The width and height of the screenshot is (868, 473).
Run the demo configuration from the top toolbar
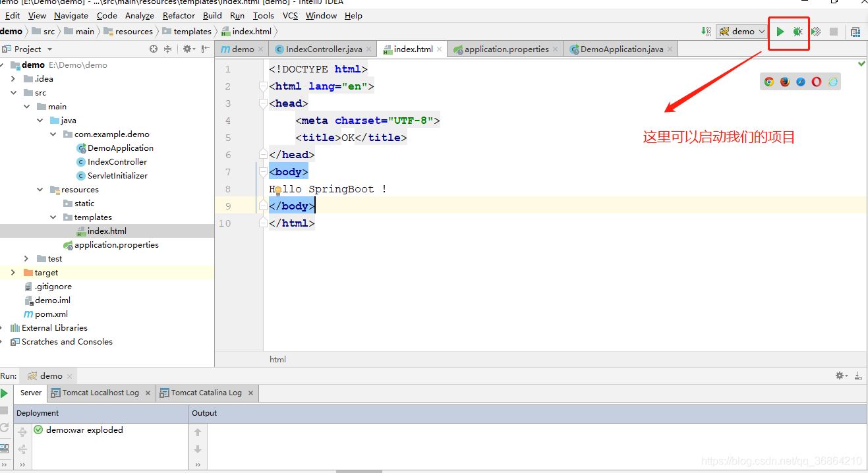tap(780, 31)
